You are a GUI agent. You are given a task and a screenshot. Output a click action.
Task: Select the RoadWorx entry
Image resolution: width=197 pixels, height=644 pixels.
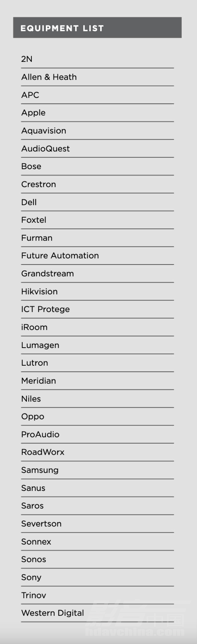(97, 452)
